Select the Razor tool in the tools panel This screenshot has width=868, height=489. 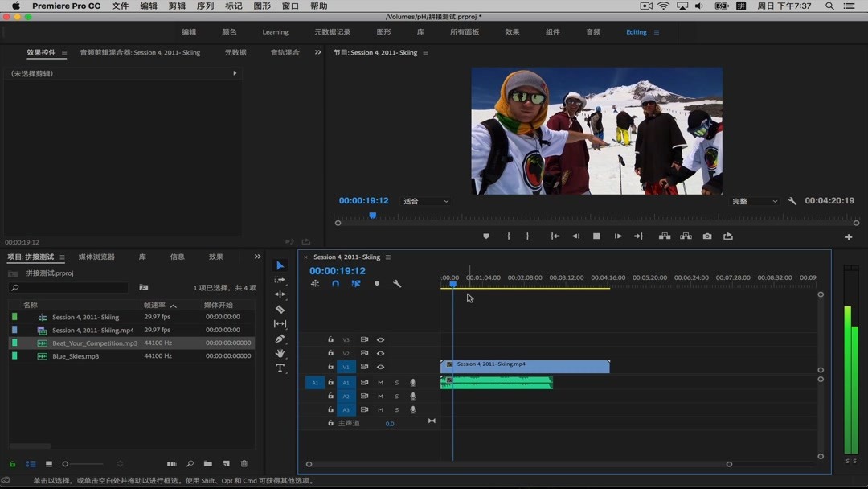pyautogui.click(x=280, y=309)
